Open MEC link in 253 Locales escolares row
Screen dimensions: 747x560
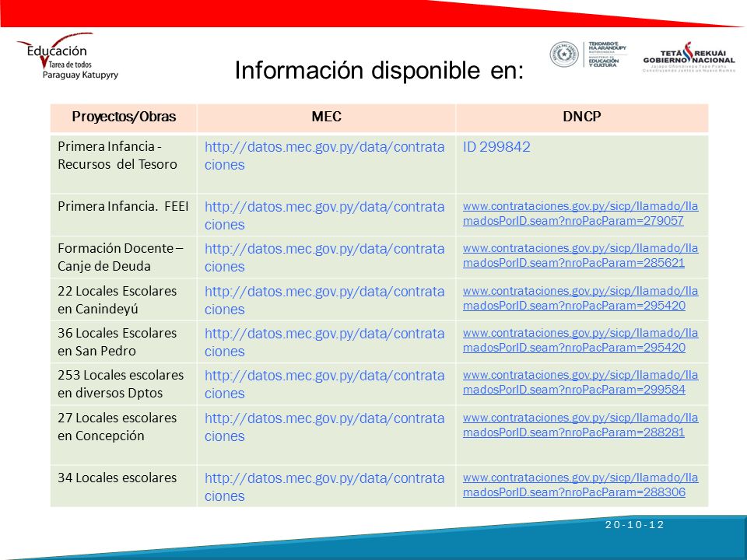(324, 384)
